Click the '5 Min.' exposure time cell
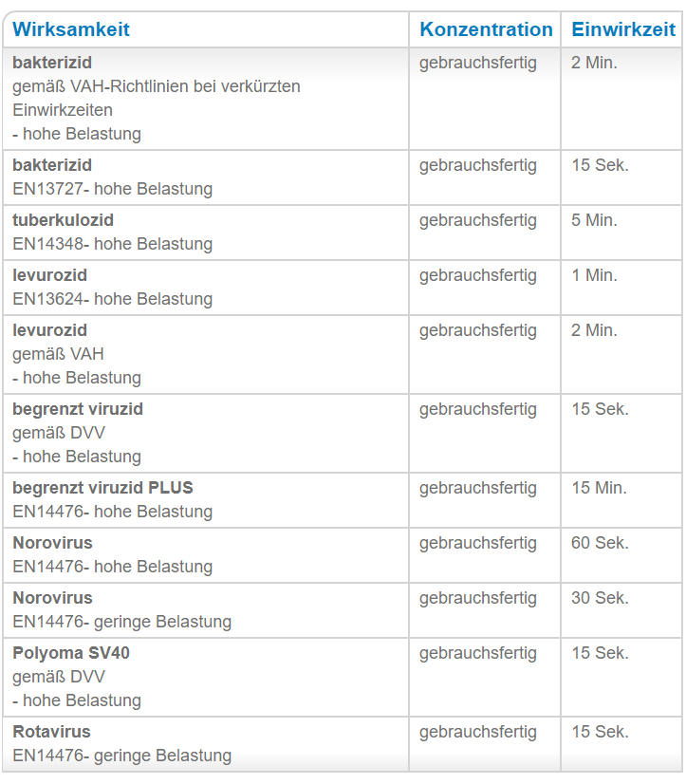The width and height of the screenshot is (686, 784). (594, 220)
